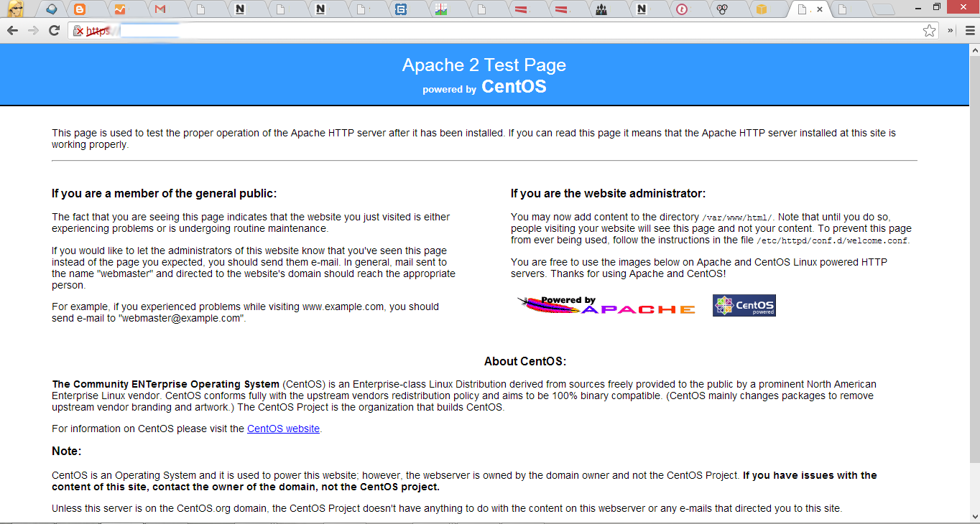Viewport: 980px width, 524px height.
Task: Select the tab with three circles icon
Action: click(x=722, y=10)
